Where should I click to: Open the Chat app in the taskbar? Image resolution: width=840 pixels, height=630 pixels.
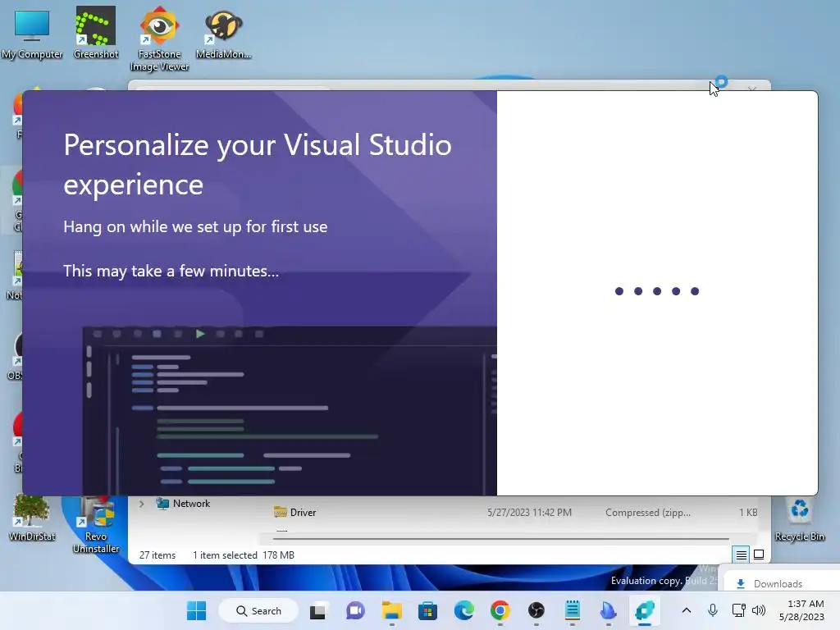[x=355, y=610]
